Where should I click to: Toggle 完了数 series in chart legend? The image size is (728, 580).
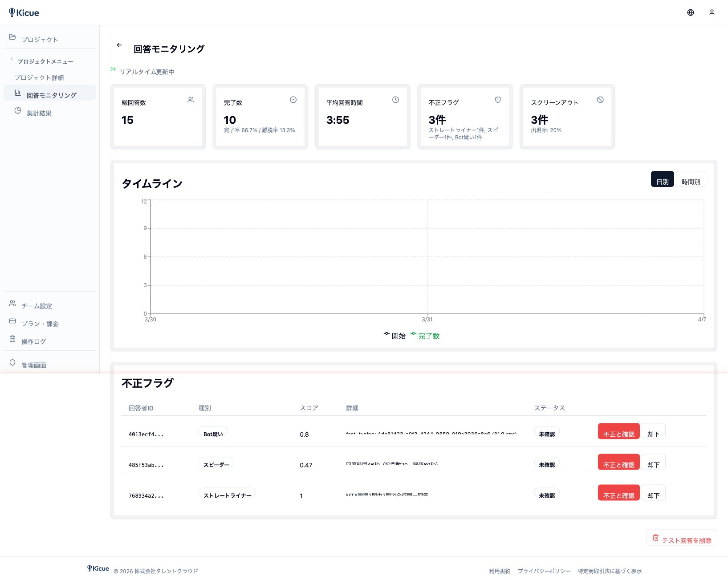point(425,336)
